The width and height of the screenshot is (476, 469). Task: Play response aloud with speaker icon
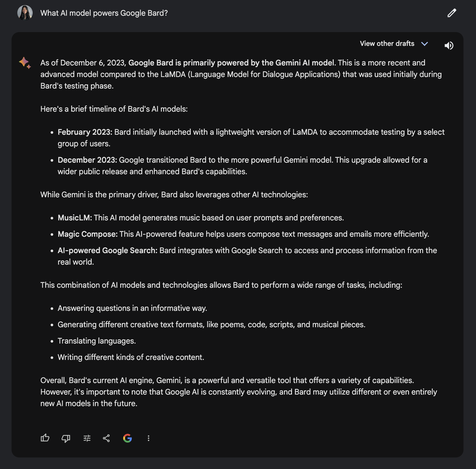449,46
